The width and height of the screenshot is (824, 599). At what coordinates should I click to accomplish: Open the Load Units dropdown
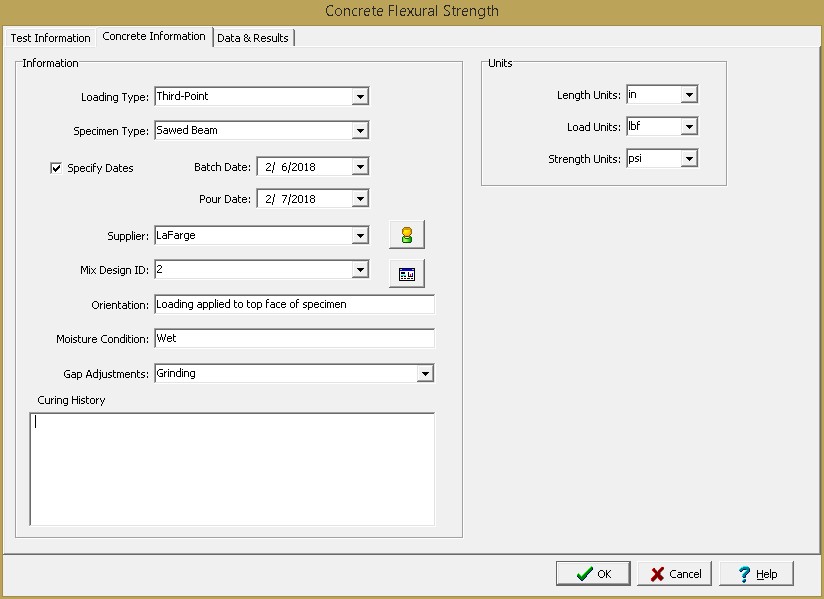(688, 127)
